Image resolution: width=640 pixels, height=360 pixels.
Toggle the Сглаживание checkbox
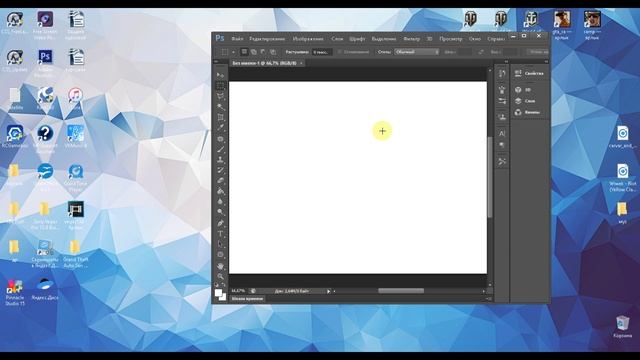[339, 52]
